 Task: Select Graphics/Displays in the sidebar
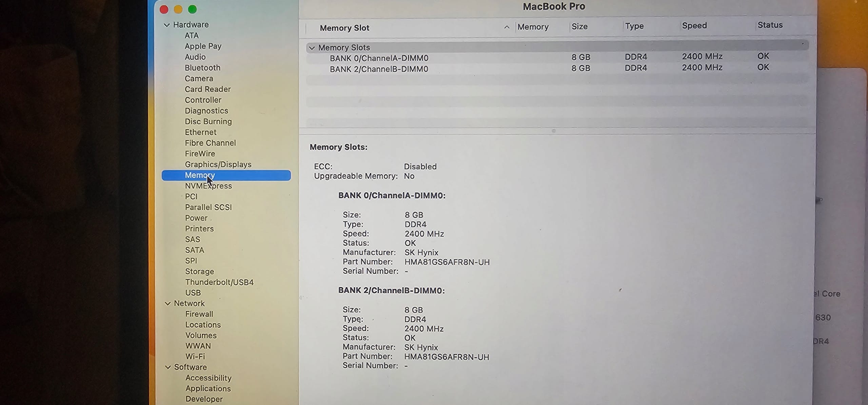pos(218,165)
